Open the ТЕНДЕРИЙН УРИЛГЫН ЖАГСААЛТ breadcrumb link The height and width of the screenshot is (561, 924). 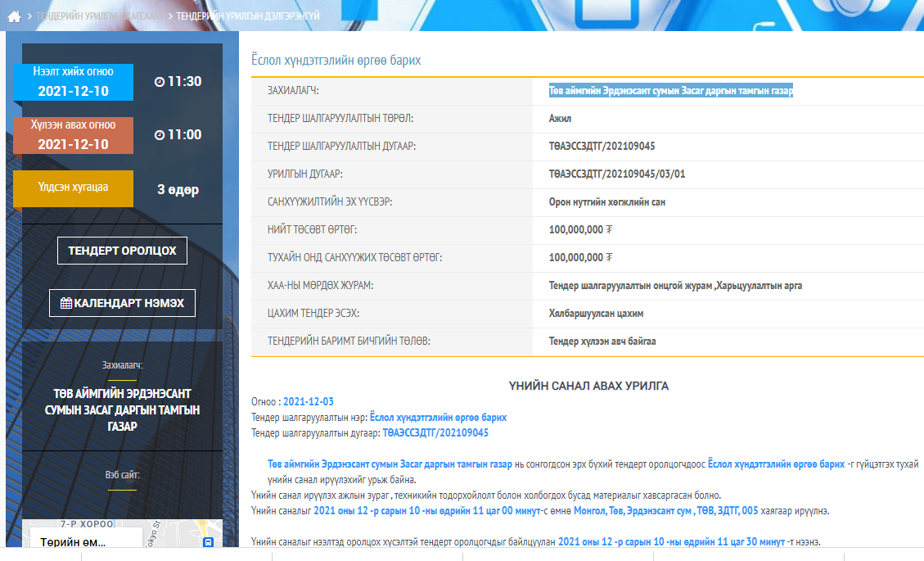pos(97,16)
